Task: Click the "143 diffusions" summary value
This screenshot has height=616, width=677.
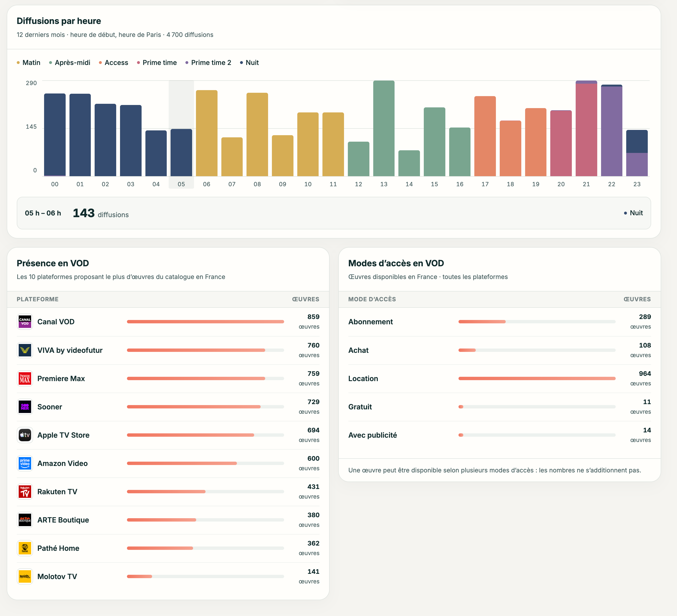Action: point(101,213)
